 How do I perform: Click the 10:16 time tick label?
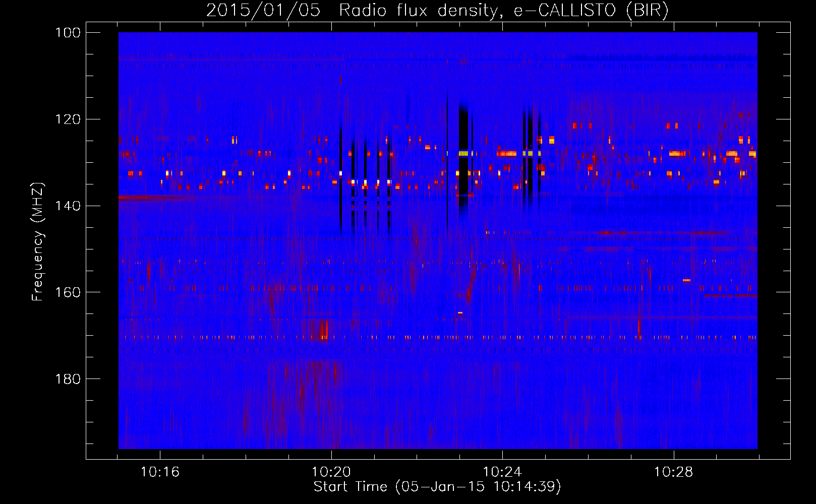pyautogui.click(x=160, y=472)
